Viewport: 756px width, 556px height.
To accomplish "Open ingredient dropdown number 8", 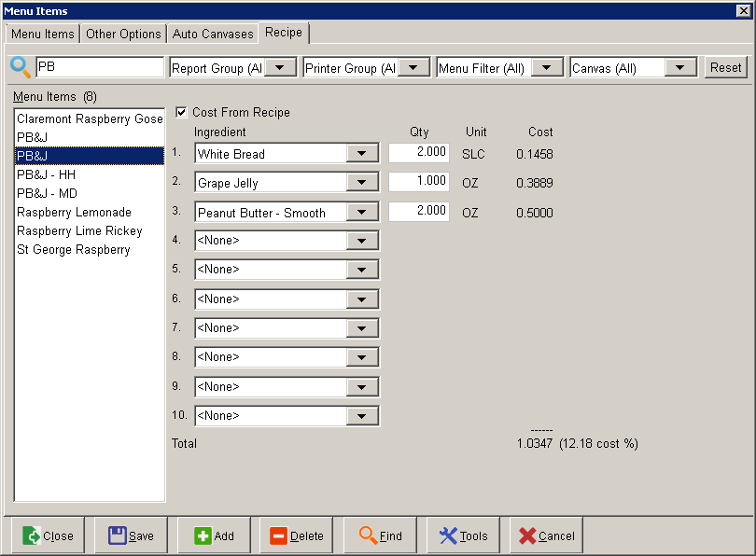I will coord(361,357).
